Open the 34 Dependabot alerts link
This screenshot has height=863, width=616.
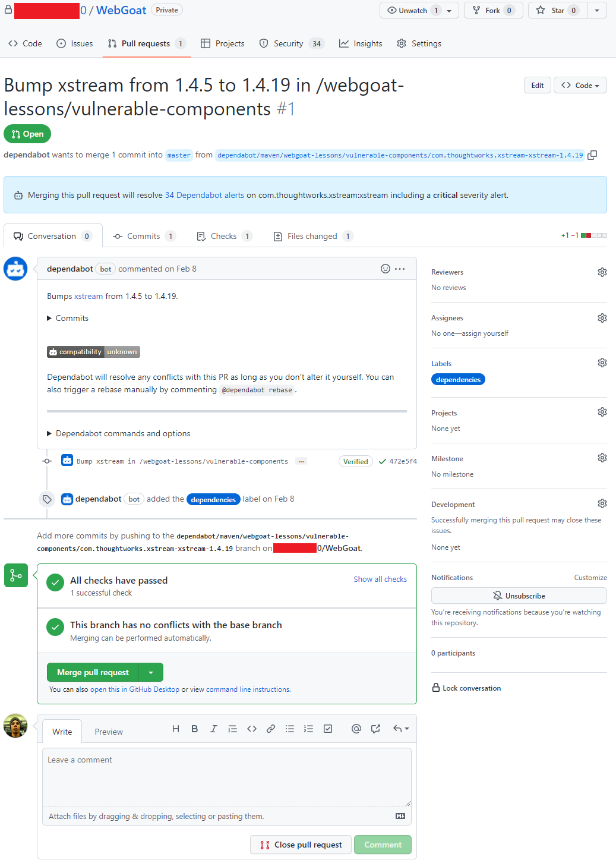point(204,195)
